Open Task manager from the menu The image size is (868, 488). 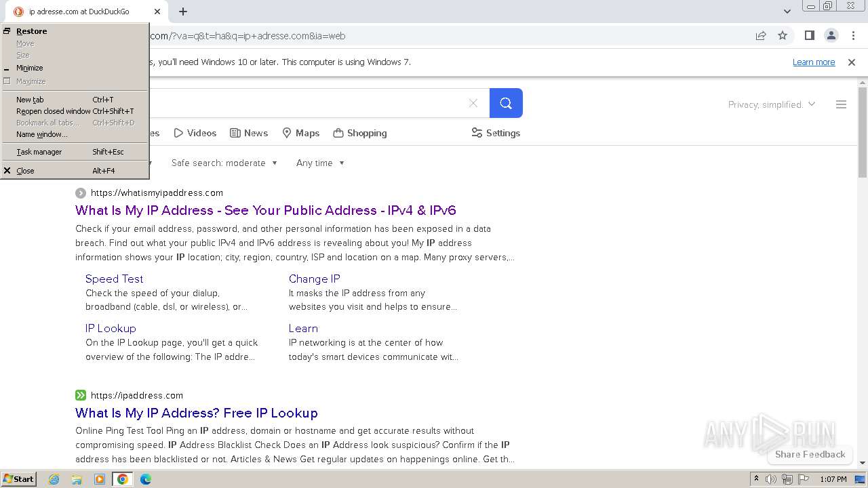75,152
